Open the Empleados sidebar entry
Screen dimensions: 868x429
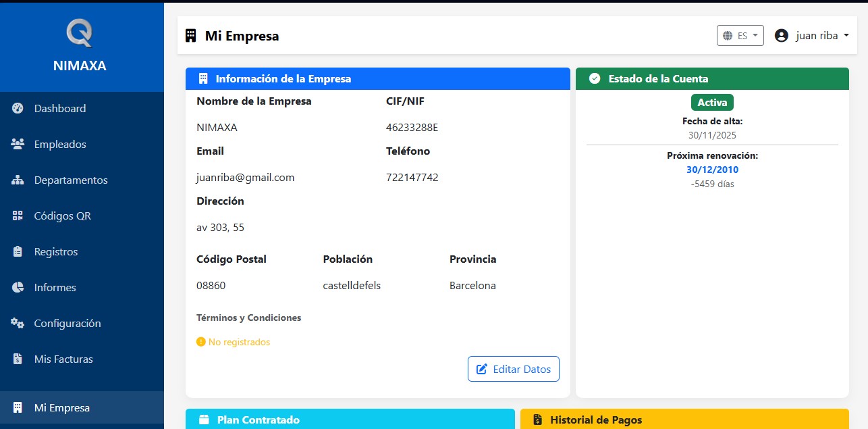[59, 143]
